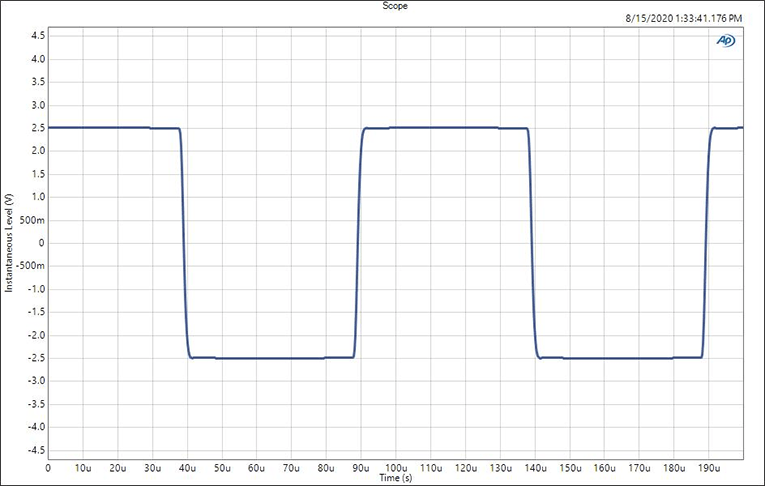Click the waveform low plateau between 50u and 80u

pyautogui.click(x=270, y=358)
